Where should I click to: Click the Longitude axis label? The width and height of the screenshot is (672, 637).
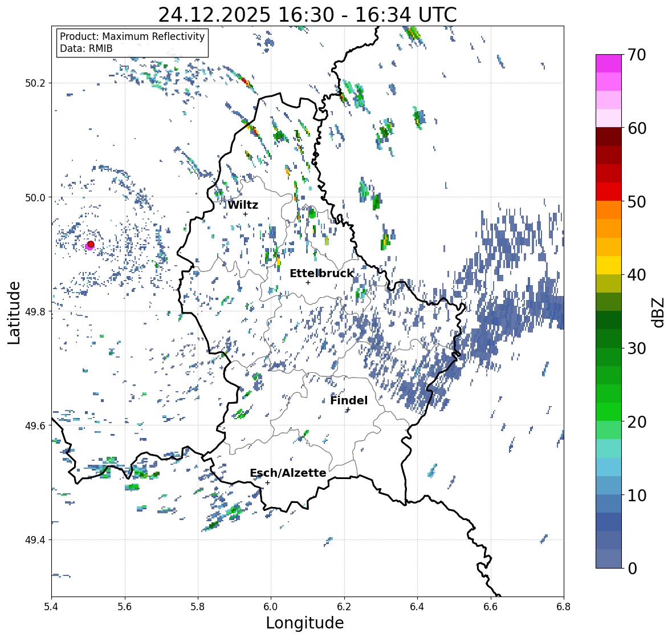[x=305, y=622]
